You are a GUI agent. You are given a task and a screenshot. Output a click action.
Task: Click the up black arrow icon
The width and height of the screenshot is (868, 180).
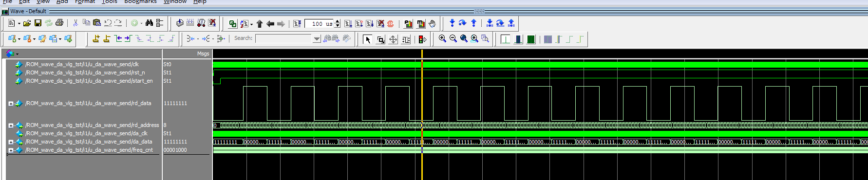pos(260,23)
